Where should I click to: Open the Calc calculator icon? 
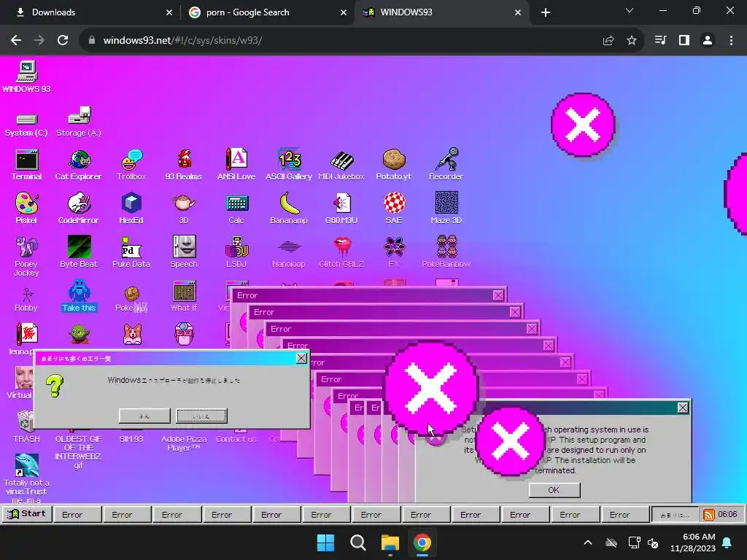[236, 209]
